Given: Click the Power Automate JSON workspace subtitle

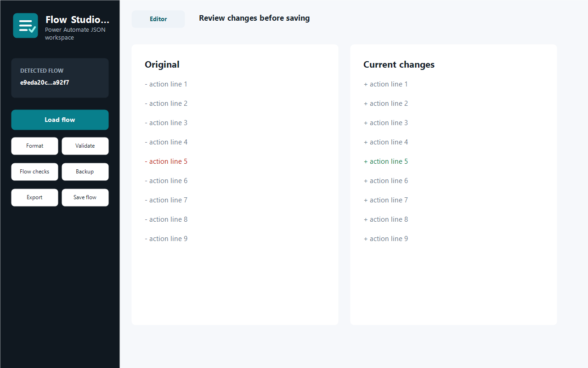Looking at the screenshot, I should (x=75, y=34).
